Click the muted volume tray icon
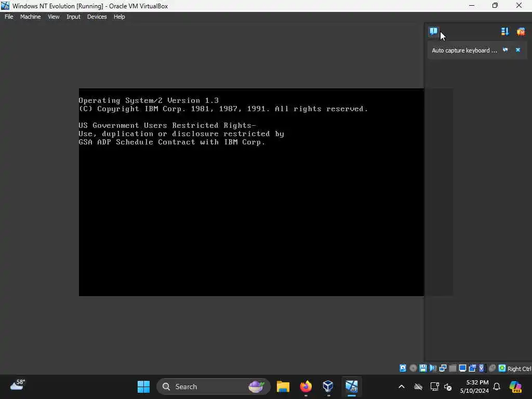The width and height of the screenshot is (532, 399). pos(447,387)
